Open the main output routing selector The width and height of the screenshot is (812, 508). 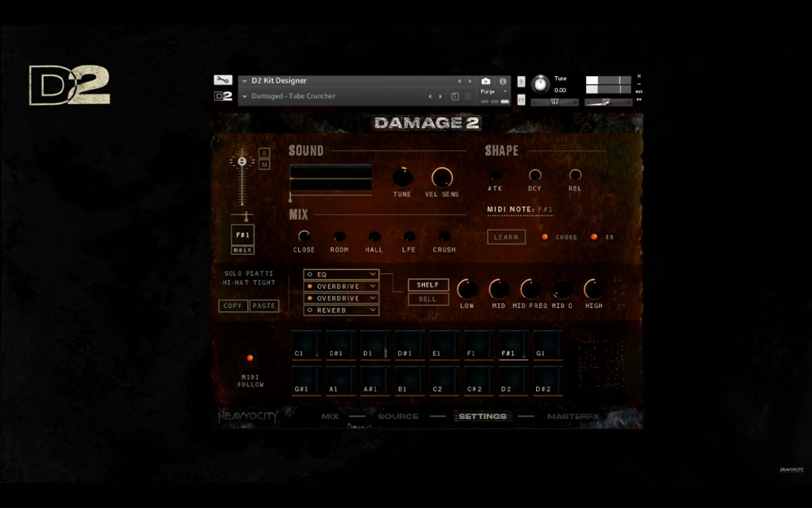(x=243, y=250)
